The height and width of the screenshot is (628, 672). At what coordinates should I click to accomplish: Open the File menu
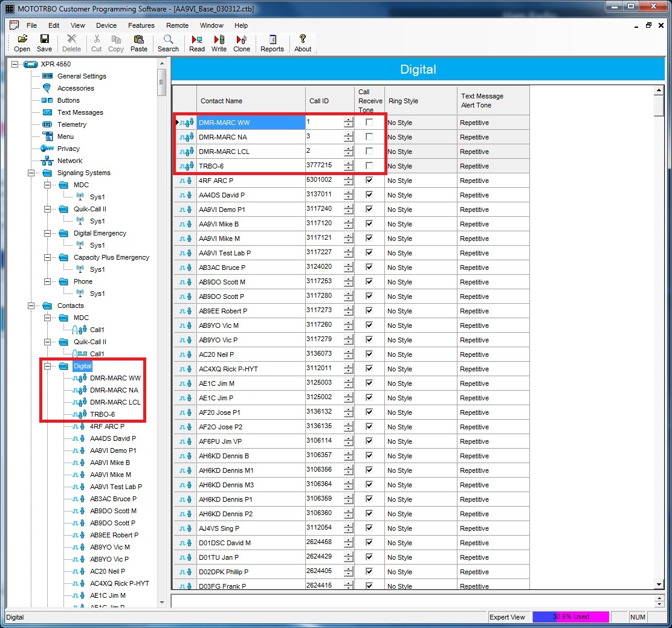[31, 25]
